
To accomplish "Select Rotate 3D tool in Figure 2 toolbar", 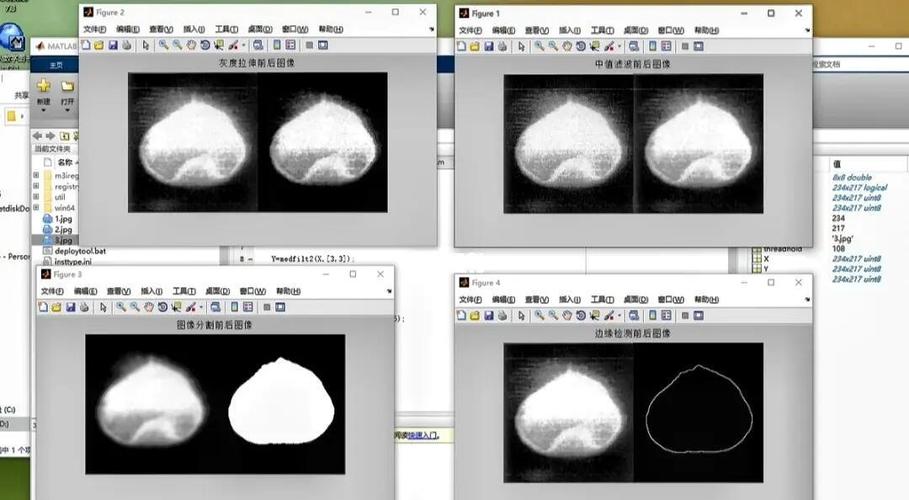I will [x=205, y=45].
